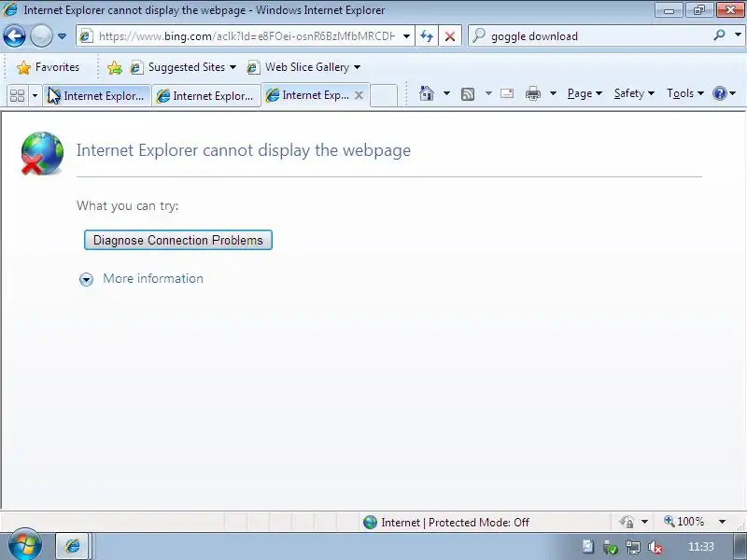Click the tray document notification icon
This screenshot has width=747, height=560.
588,547
